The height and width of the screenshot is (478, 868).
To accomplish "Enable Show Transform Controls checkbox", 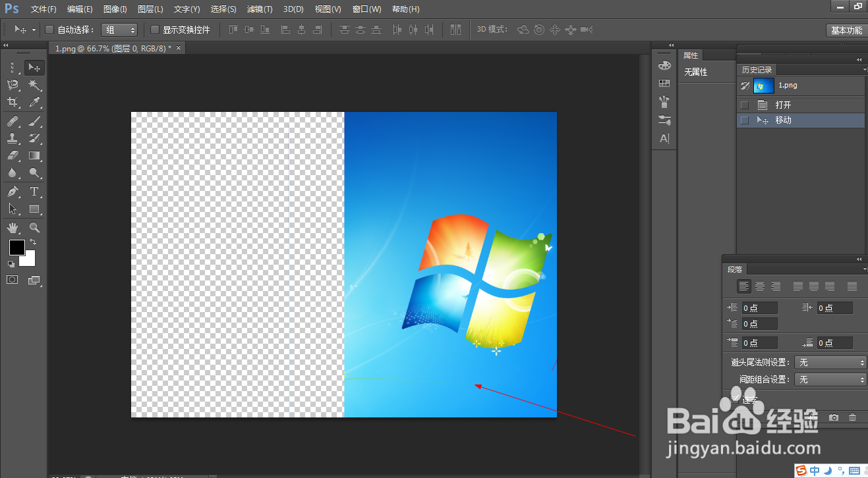I will pos(155,30).
